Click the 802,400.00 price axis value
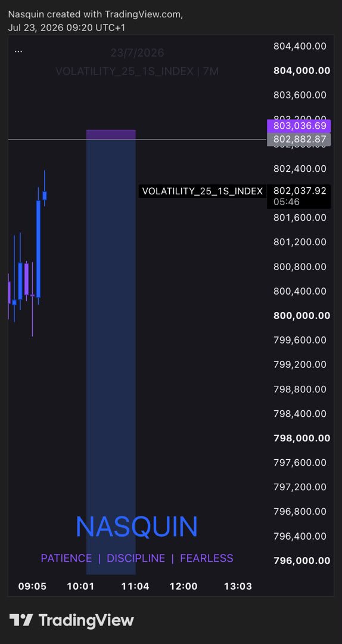This screenshot has width=342, height=644. [300, 168]
